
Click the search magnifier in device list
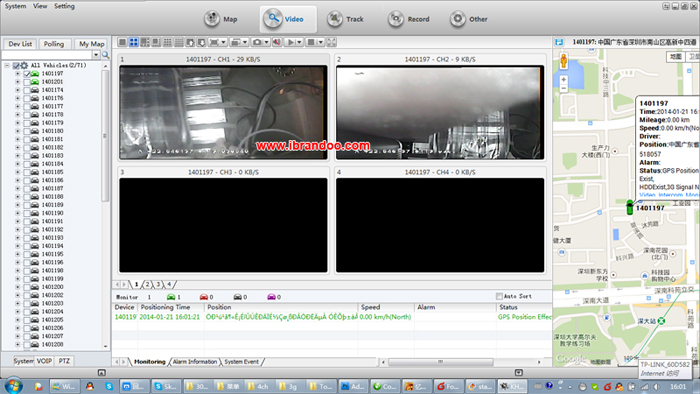coord(106,55)
